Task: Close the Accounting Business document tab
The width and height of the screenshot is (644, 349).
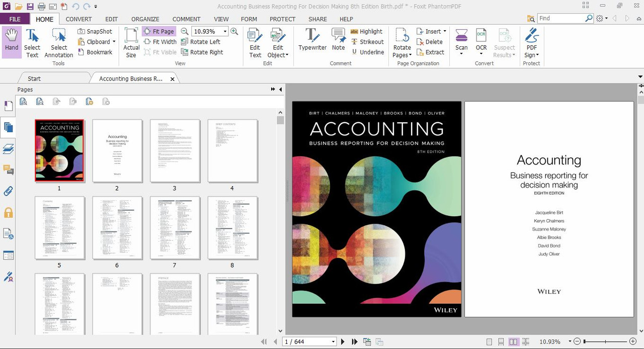Action: (173, 79)
